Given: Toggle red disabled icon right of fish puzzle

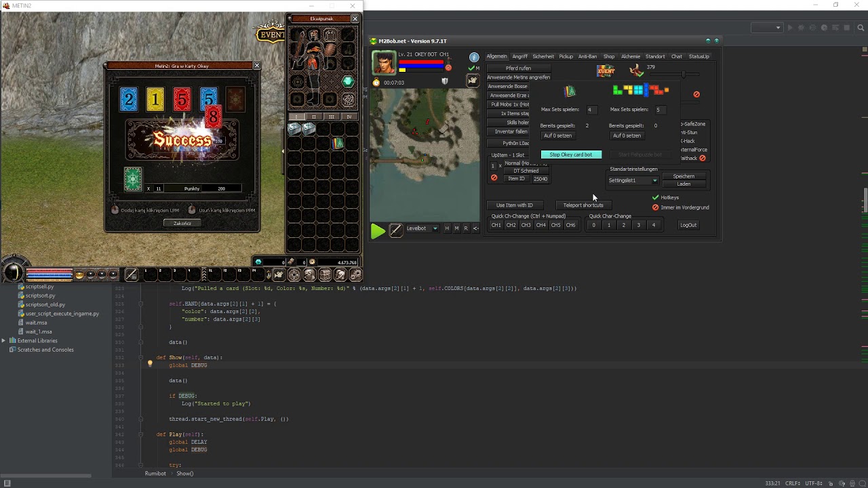Looking at the screenshot, I should (696, 94).
